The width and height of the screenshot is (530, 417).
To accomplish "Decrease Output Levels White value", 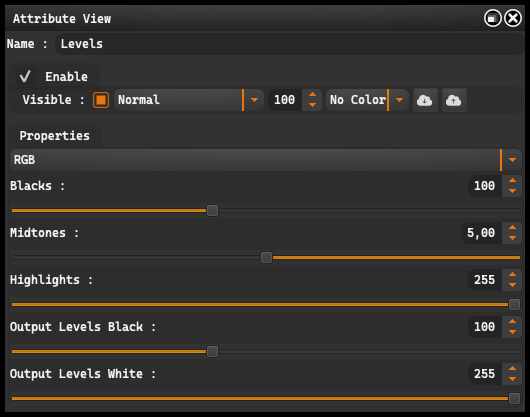I will coord(512,379).
